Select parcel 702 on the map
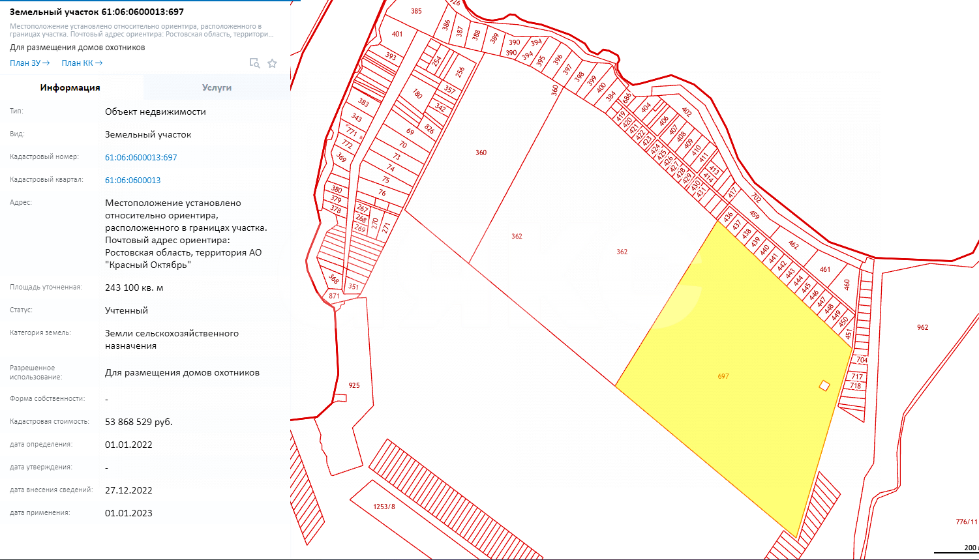Screen dimensions: 979x560 pos(756,197)
